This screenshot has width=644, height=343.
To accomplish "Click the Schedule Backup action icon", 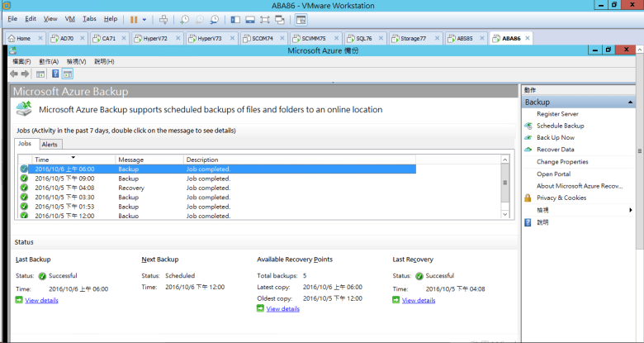I will (x=528, y=126).
